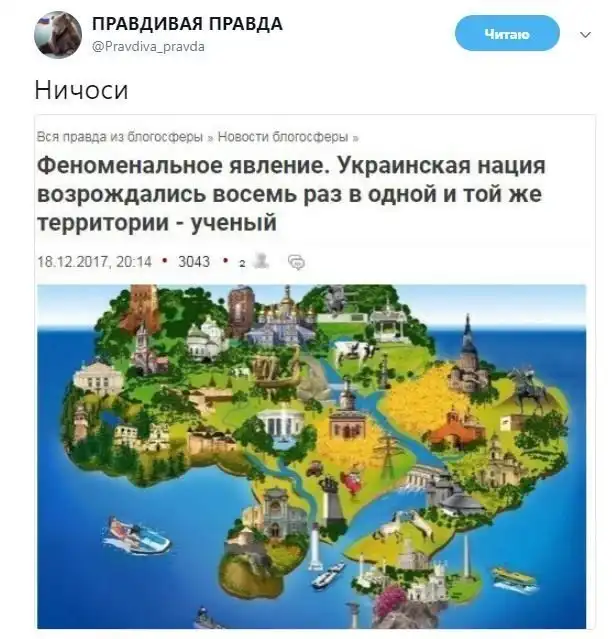Click the electricity pylon on the map

coord(386,452)
